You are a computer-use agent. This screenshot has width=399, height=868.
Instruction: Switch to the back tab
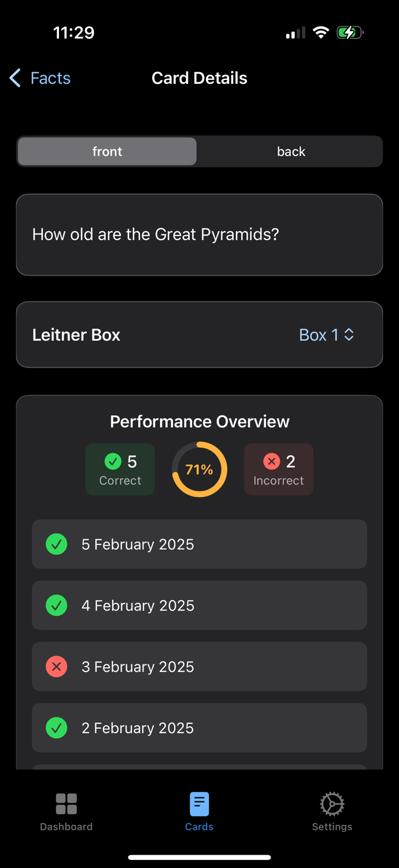click(291, 151)
